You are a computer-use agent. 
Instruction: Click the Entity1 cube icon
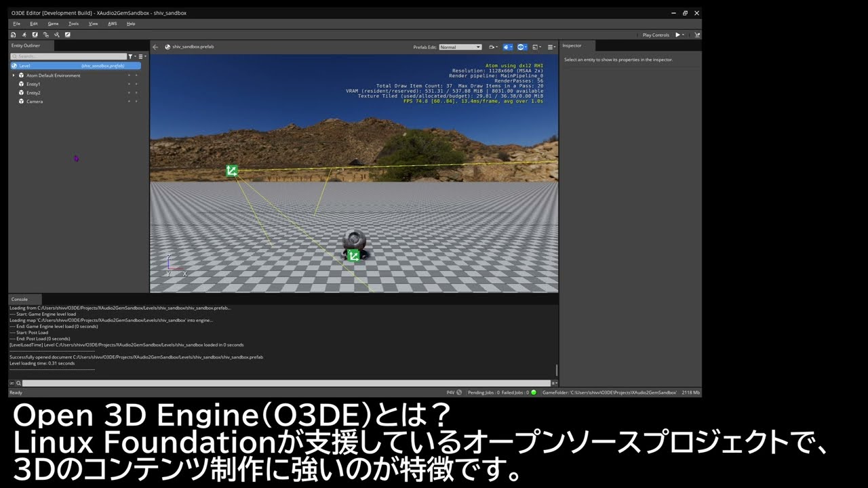point(21,84)
